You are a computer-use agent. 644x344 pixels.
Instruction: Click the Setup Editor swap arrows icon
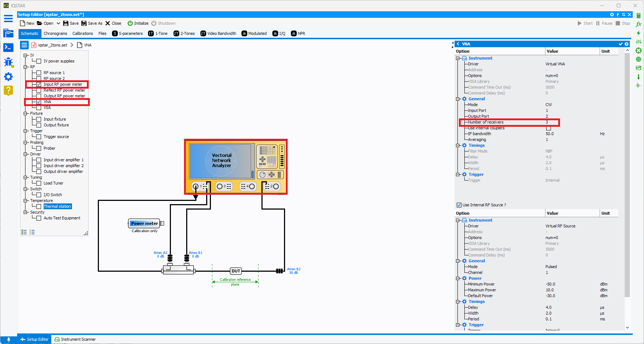click(624, 15)
